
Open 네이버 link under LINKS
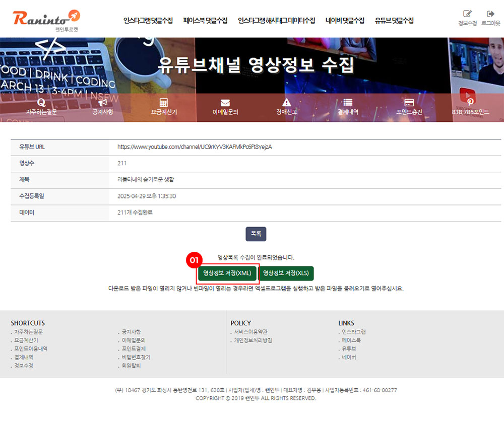pyautogui.click(x=349, y=357)
